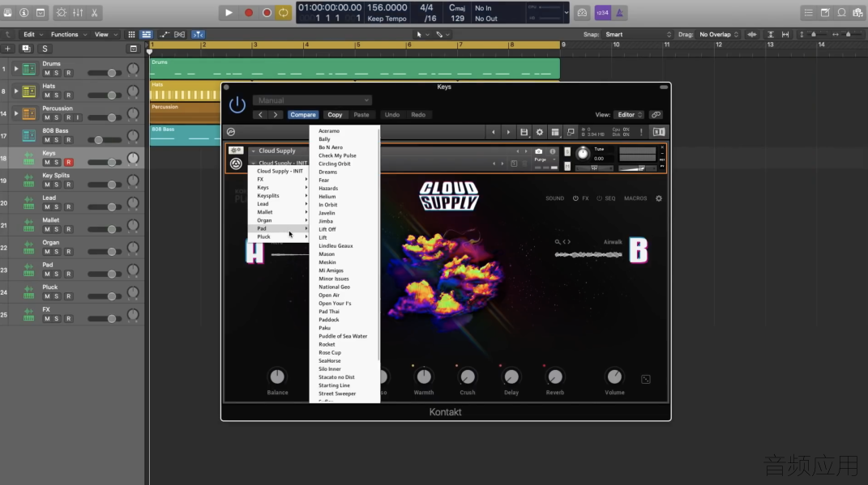The width and height of the screenshot is (868, 485).
Task: Open the Library panel icon
Action: [x=8, y=13]
